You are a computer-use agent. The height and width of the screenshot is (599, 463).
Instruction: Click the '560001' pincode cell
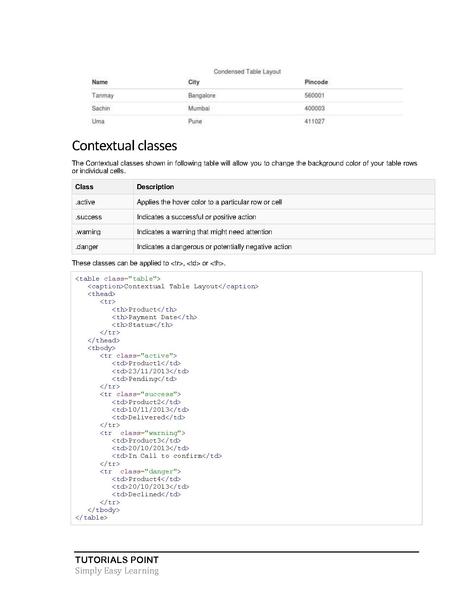point(314,96)
